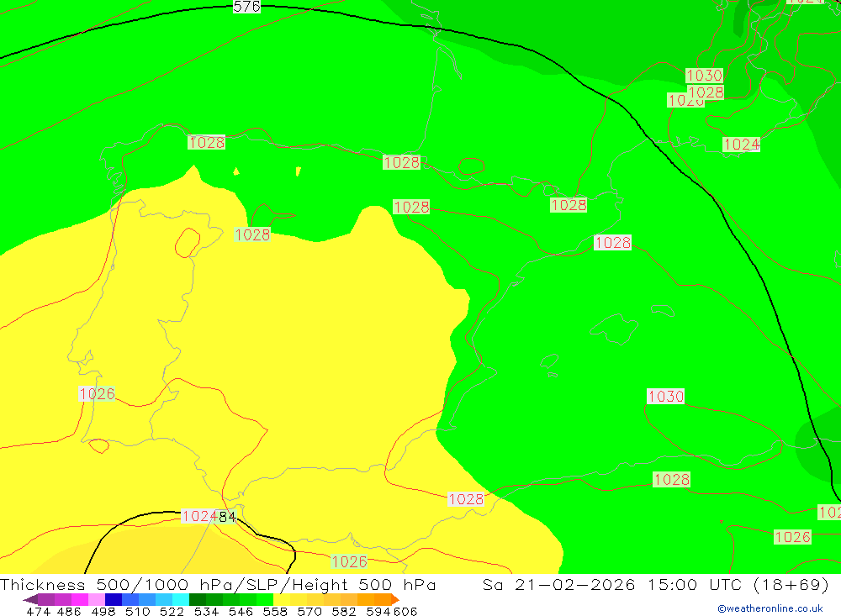Click the orange right arrow end of legend

(395, 599)
